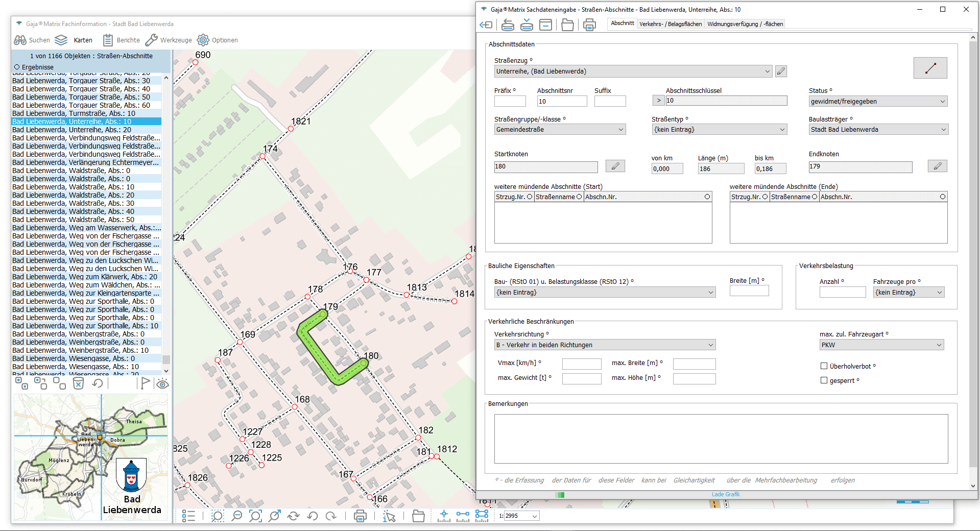Tick the gesperrt checkbox
The image size is (980, 531).
tap(824, 380)
